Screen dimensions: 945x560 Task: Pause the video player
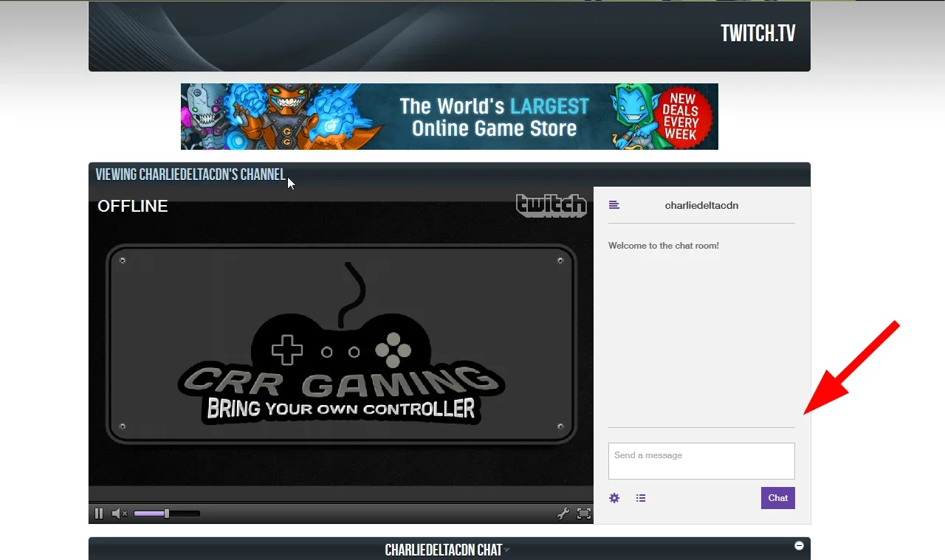(x=99, y=514)
